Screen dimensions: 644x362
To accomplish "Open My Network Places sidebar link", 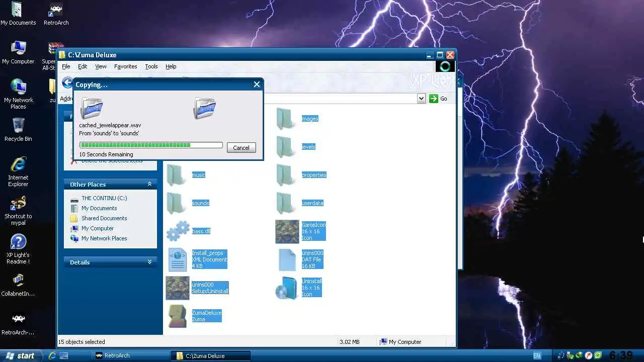I will (104, 238).
